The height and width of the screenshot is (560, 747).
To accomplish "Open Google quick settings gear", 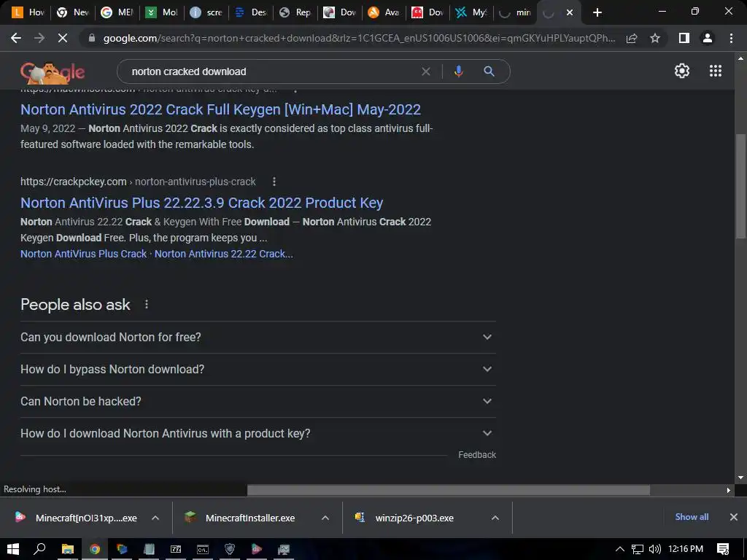I will coord(682,71).
